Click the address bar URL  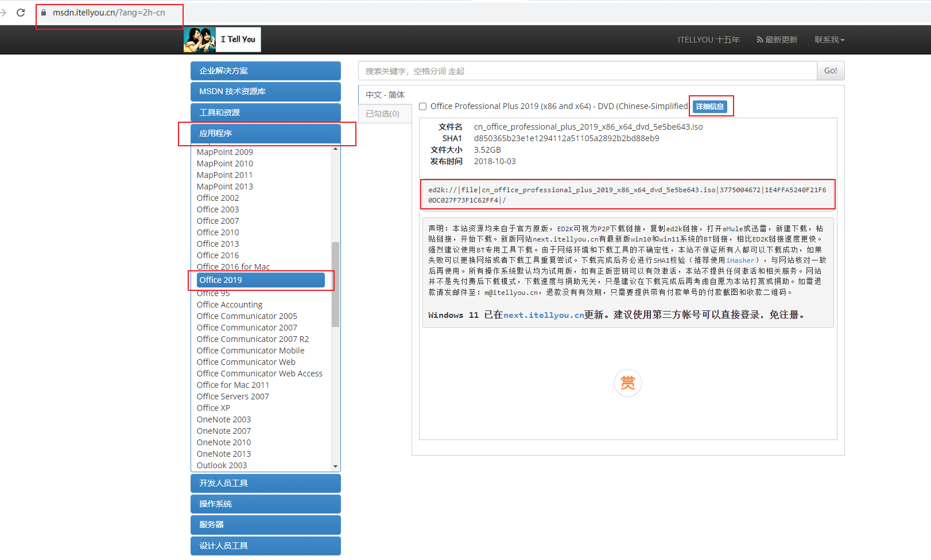pos(109,13)
